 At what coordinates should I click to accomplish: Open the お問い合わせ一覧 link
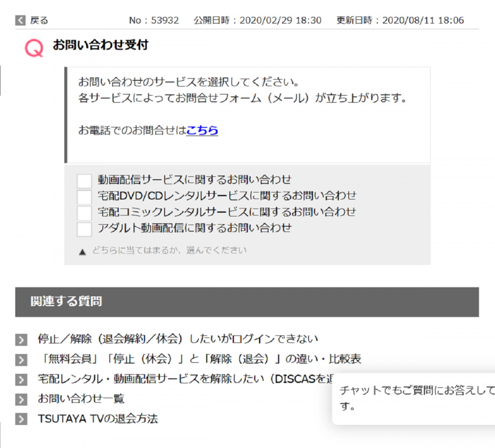tap(81, 399)
